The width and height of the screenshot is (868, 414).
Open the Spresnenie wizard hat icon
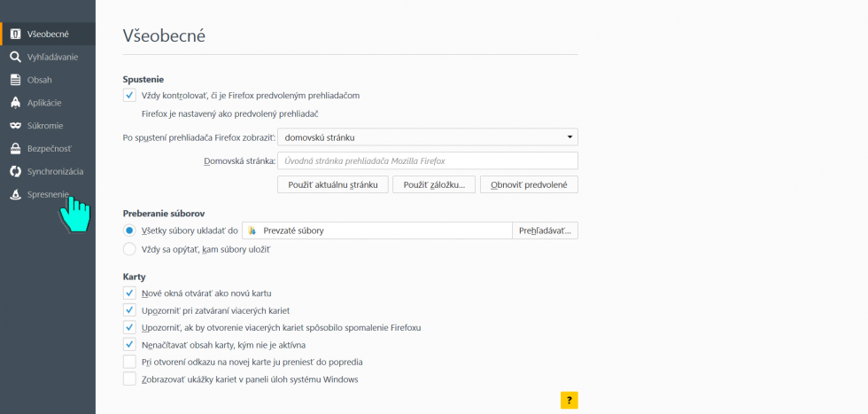tap(16, 194)
